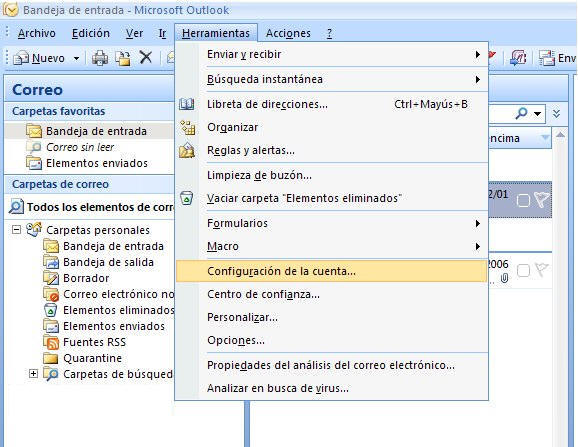Collapse the Carpetas personales tree node
Viewport: 578px width, 447px height.
[16, 230]
